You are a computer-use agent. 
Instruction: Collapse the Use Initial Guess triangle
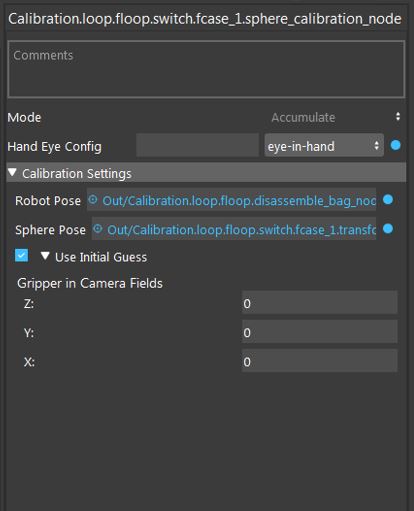coord(45,256)
